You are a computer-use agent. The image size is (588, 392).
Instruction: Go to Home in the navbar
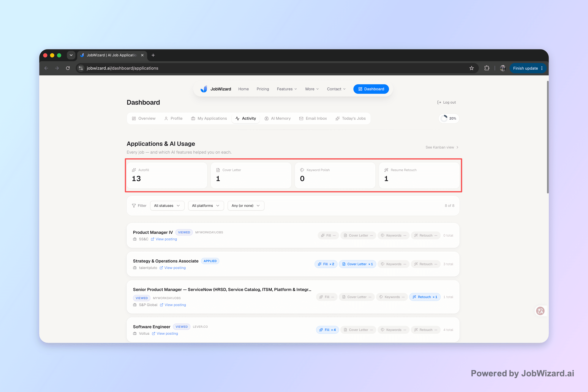243,89
